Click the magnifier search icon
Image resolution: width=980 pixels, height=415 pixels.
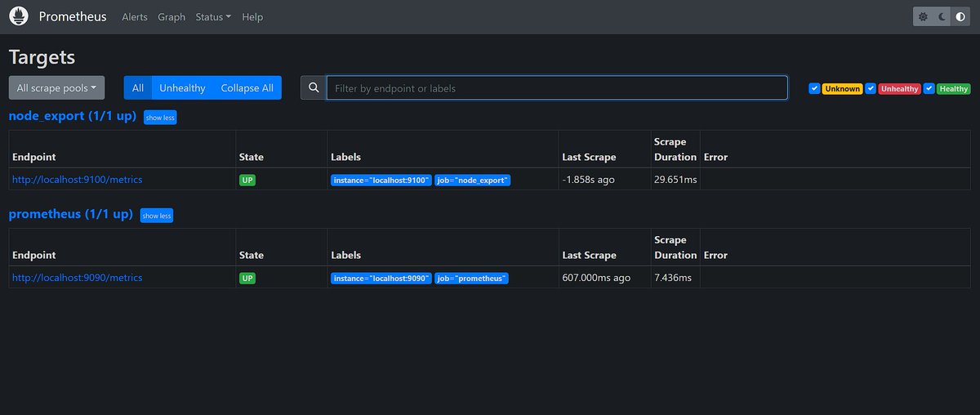pos(314,88)
